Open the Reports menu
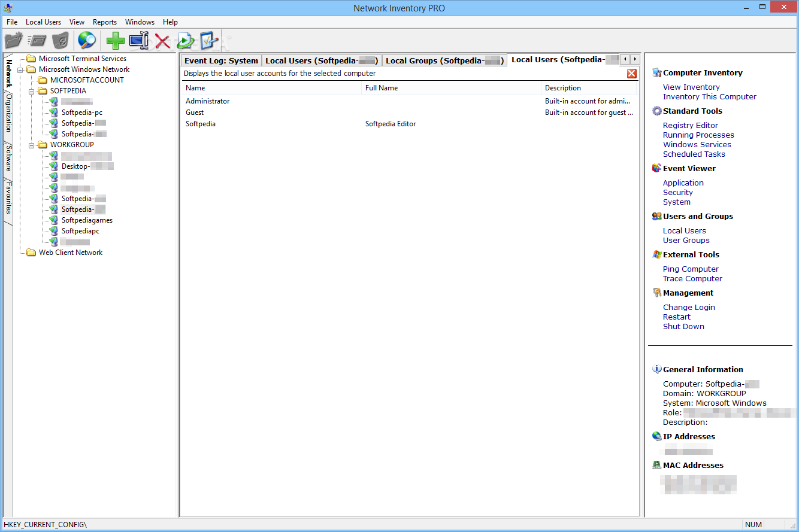 (105, 22)
